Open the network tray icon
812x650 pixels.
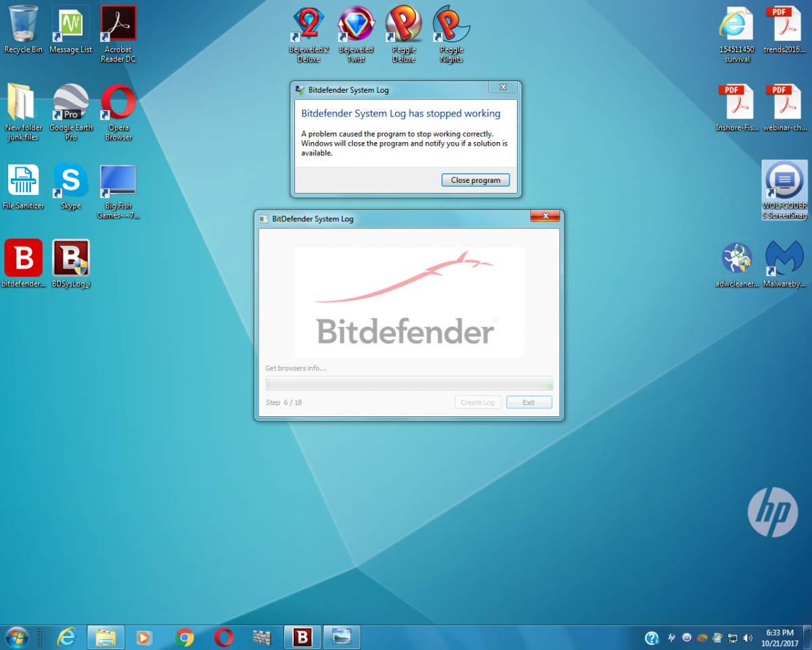733,638
